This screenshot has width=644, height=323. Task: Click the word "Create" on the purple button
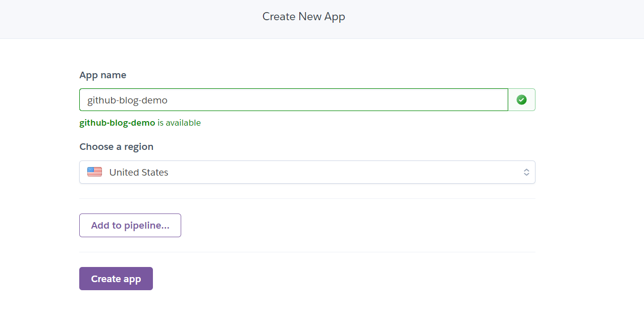pyautogui.click(x=105, y=279)
